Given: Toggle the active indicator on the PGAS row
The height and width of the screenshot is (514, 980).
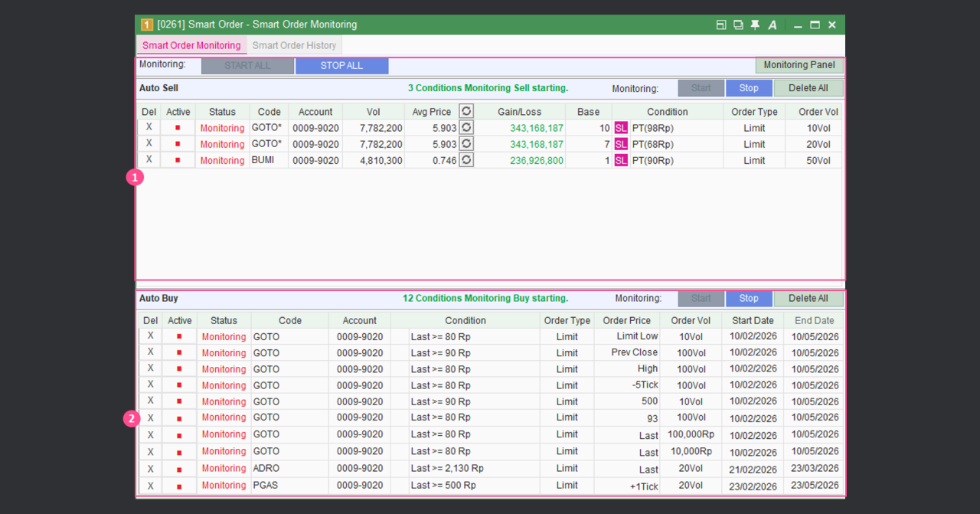Looking at the screenshot, I should tap(179, 486).
